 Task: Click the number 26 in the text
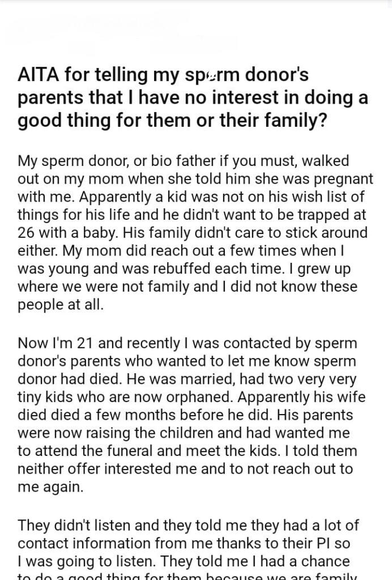click(x=27, y=232)
